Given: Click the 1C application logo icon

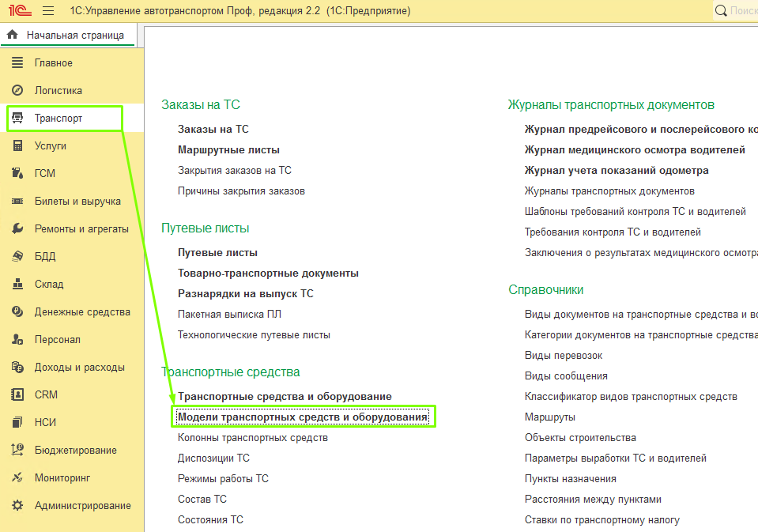Looking at the screenshot, I should [17, 11].
